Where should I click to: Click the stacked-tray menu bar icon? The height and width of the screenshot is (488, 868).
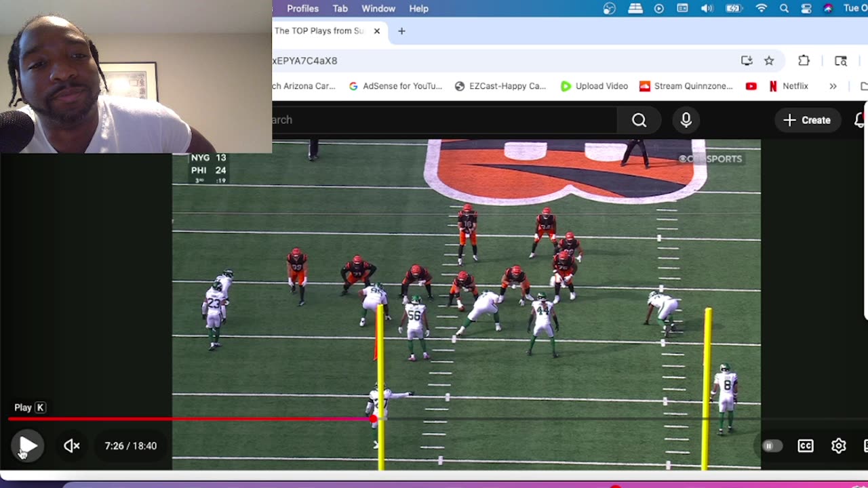click(635, 9)
